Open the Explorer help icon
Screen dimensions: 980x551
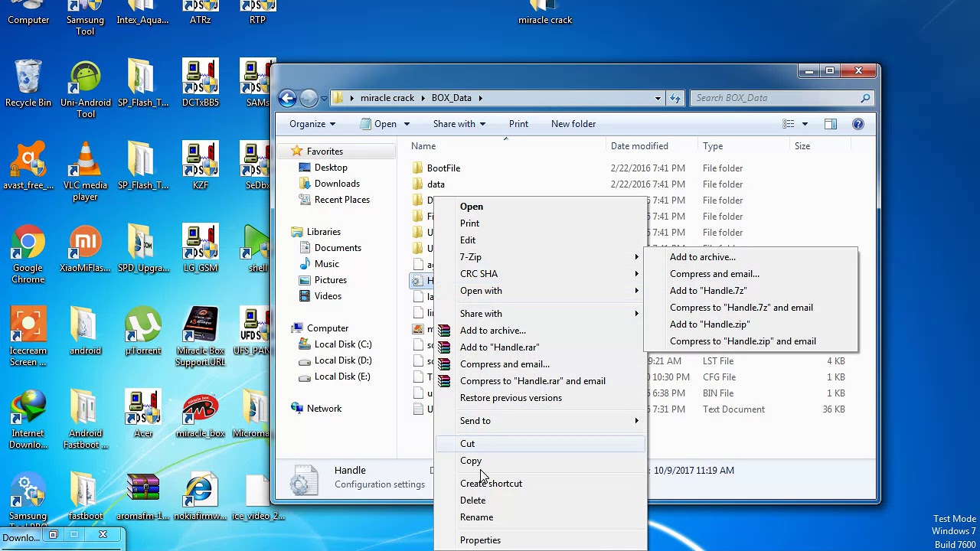coord(858,124)
